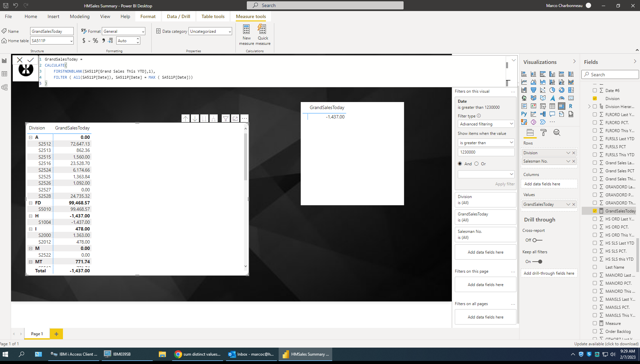Open Model view in left sidebar

4,87
